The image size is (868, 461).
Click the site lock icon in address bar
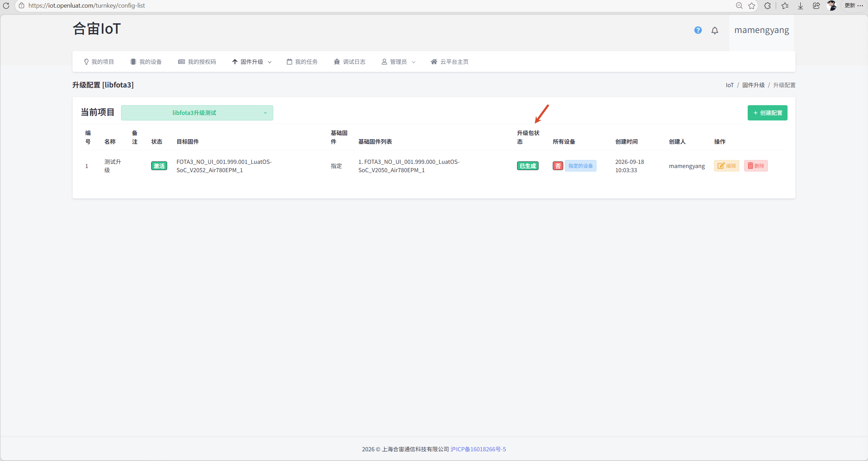coord(22,6)
